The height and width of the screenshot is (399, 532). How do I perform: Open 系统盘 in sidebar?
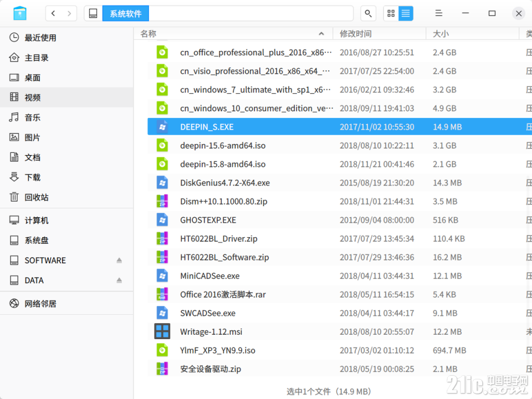tap(66, 241)
